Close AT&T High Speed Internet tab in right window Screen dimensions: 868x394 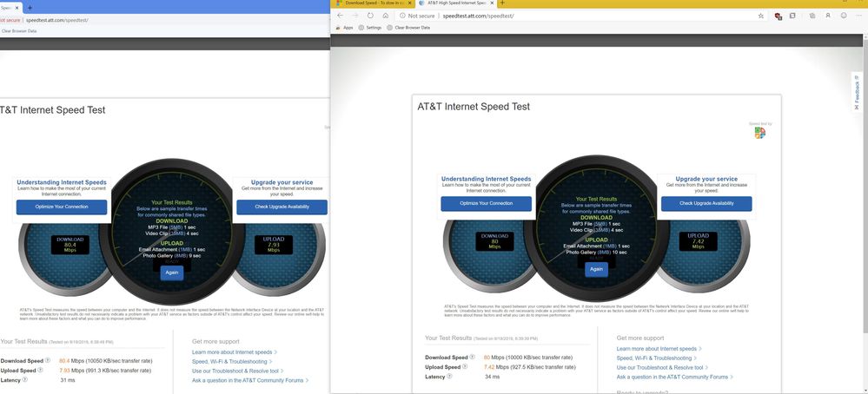tap(492, 3)
